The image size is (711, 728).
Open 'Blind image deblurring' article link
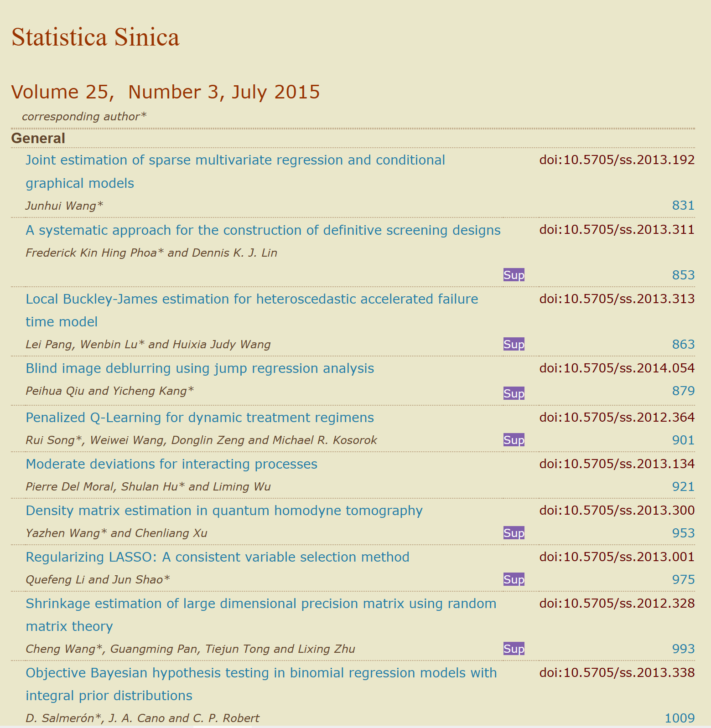199,368
